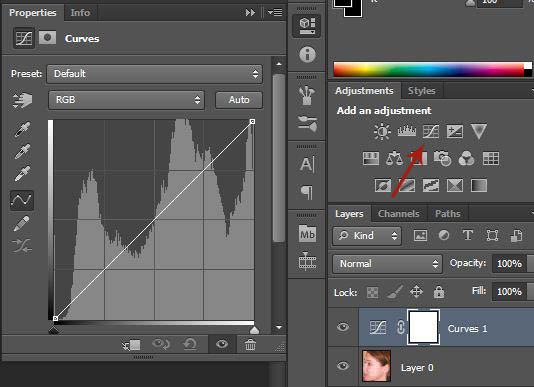Open the RGB channel dropdown
Screen dimensions: 534x387
[126, 100]
